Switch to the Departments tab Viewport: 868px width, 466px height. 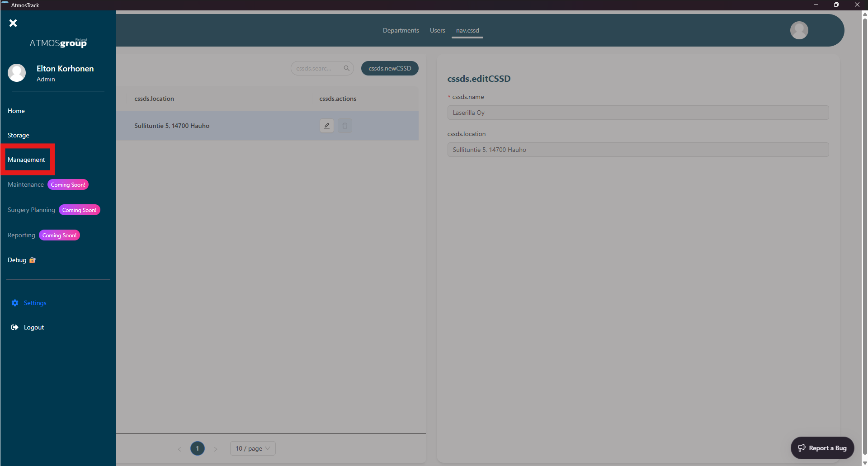click(x=401, y=30)
